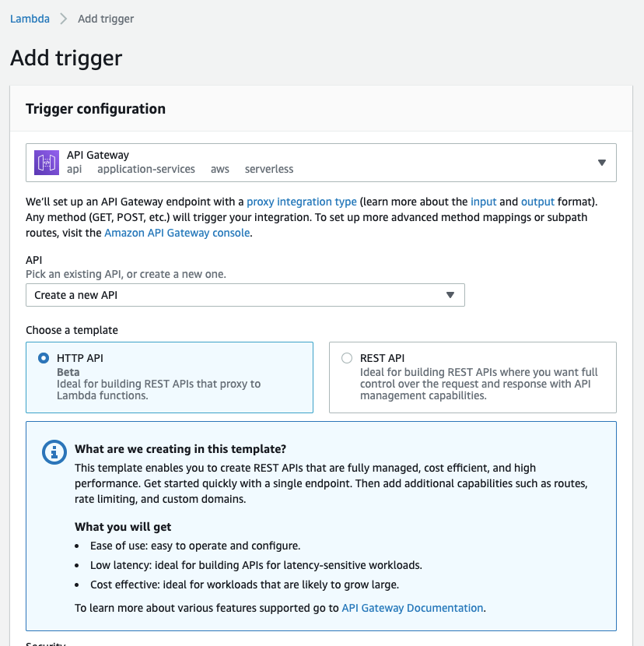Click Add trigger breadcrumb item
Image resolution: width=644 pixels, height=646 pixels.
(106, 19)
